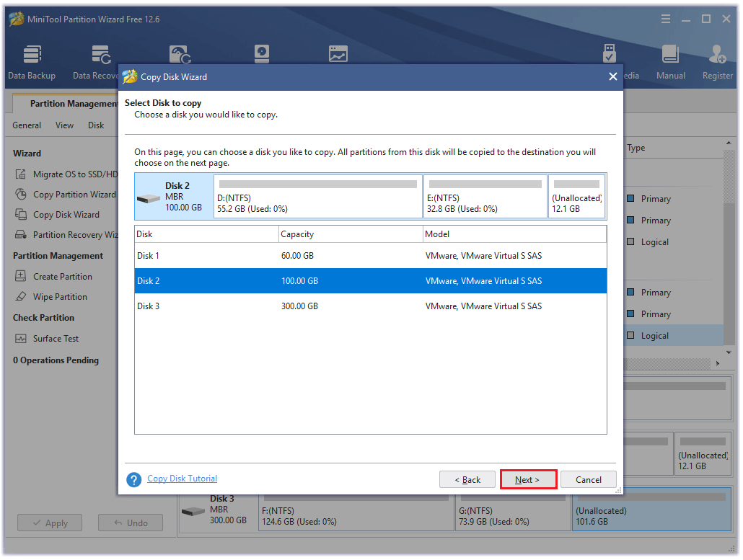Open Space Analyzer toolbar icon
The image size is (743, 560).
(338, 55)
